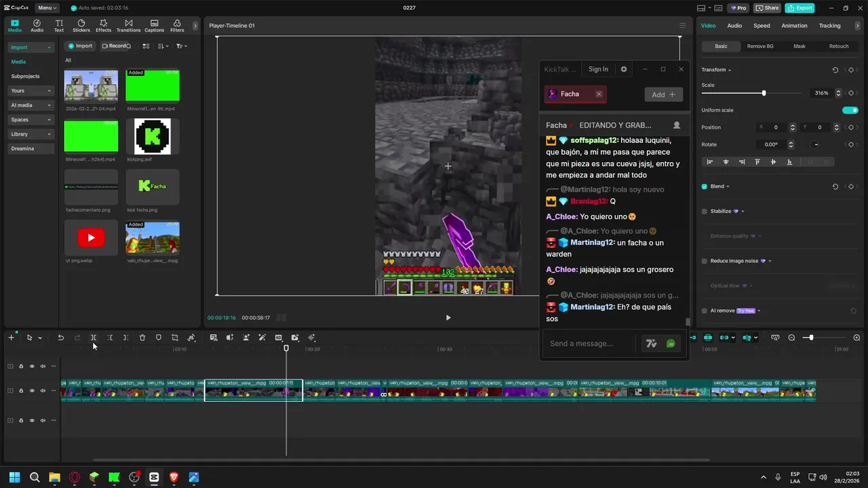Hide the main video track via eye icon
This screenshot has width=868, height=488.
32,390
